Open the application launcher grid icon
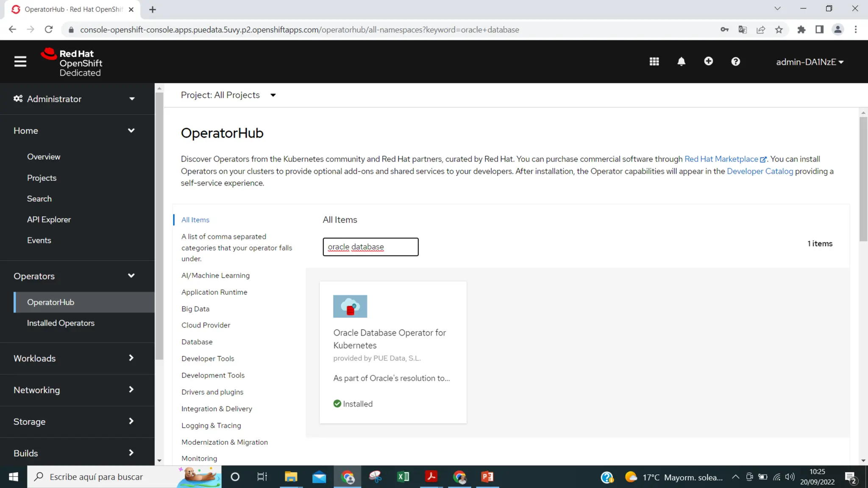868x488 pixels. click(654, 61)
